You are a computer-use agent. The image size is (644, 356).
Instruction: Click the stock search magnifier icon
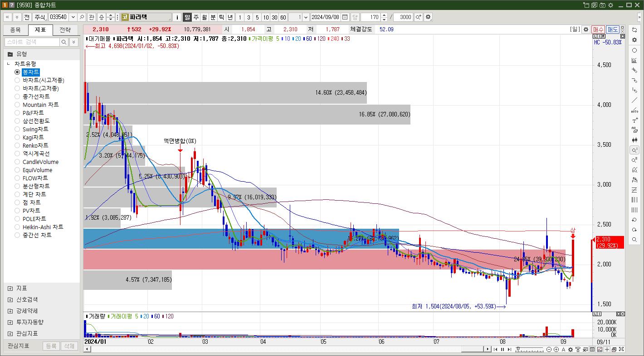pos(82,17)
